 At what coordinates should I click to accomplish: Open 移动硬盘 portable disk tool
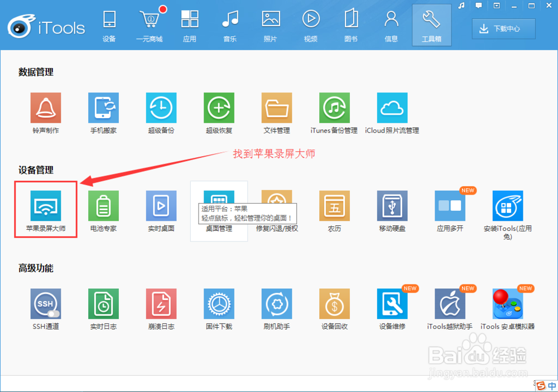(x=392, y=206)
